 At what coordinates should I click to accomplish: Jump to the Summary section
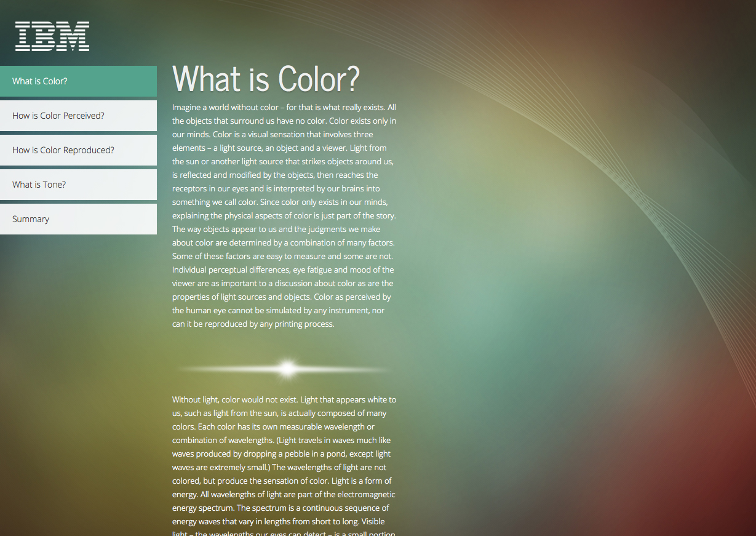pos(78,219)
